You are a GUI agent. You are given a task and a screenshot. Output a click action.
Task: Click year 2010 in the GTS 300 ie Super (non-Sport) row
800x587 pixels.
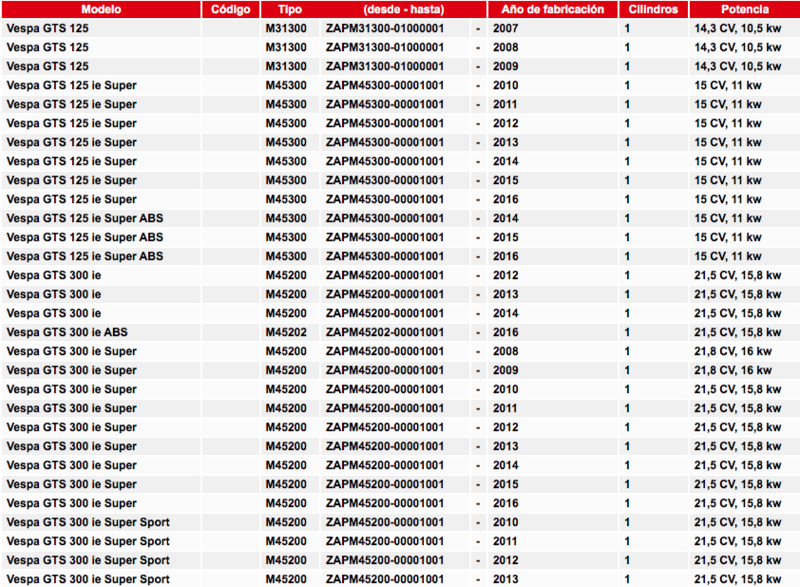click(x=506, y=389)
